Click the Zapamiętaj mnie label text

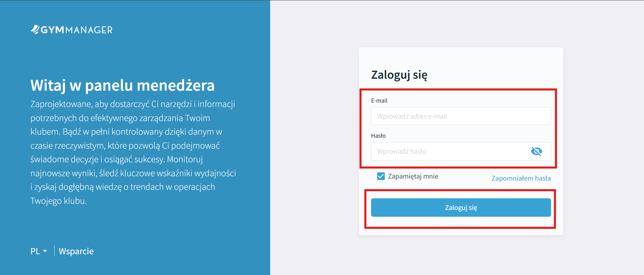413,176
